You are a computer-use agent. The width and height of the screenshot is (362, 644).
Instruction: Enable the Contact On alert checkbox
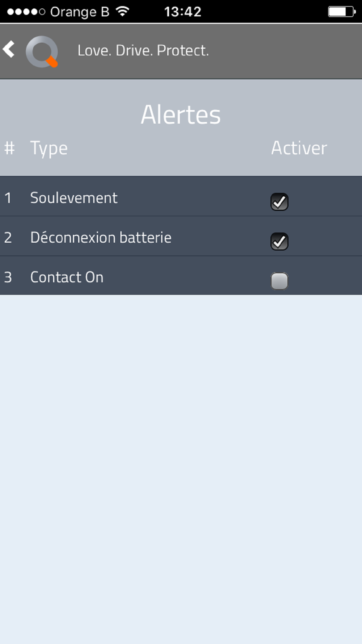coord(279,281)
